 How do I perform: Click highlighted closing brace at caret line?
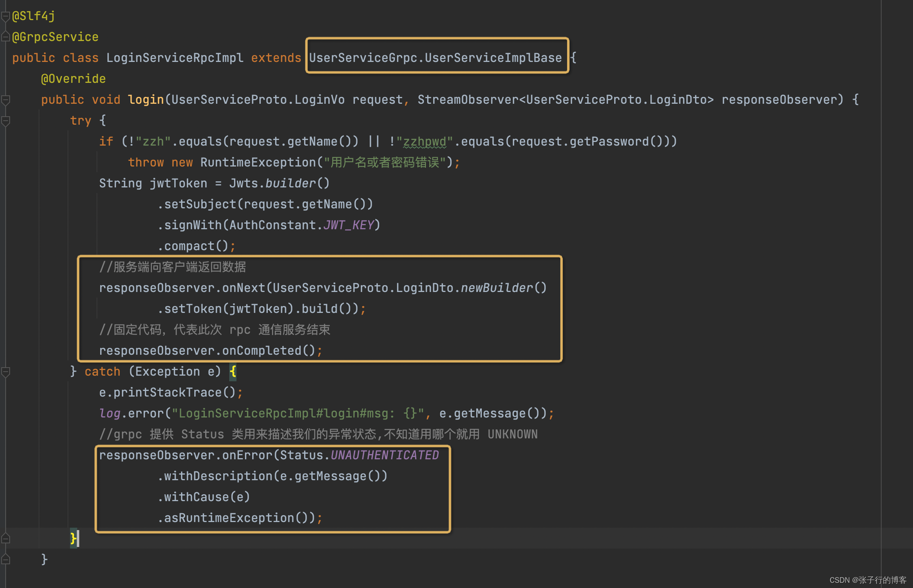74,538
